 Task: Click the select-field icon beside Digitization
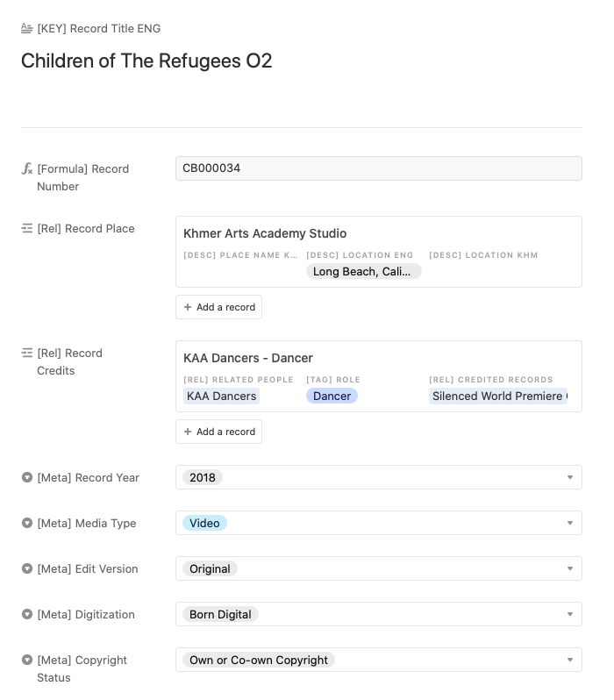point(27,614)
